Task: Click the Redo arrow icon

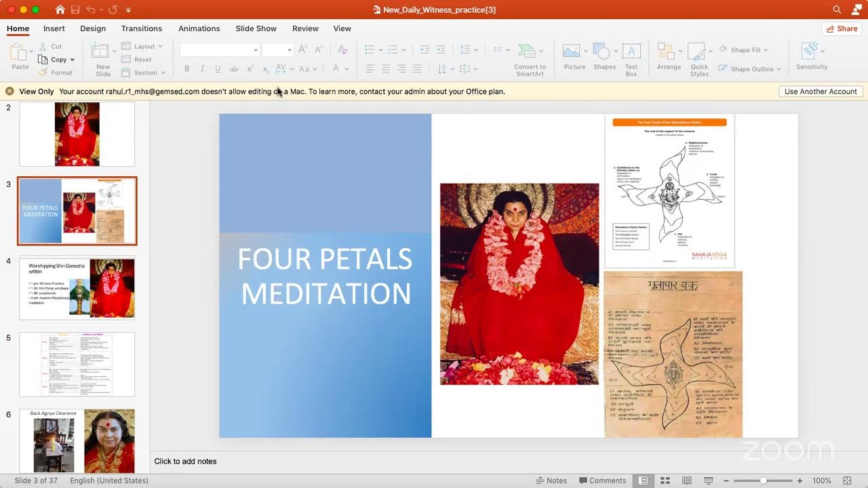Action: click(113, 9)
